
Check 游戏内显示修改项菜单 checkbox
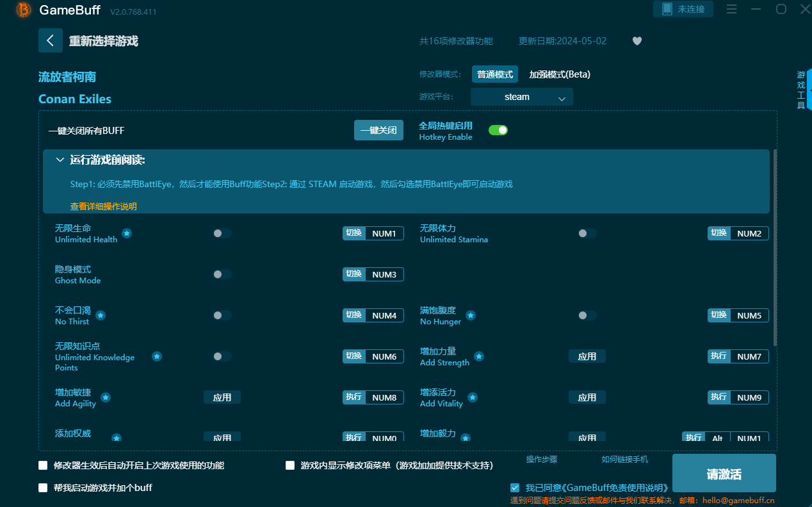[290, 465]
